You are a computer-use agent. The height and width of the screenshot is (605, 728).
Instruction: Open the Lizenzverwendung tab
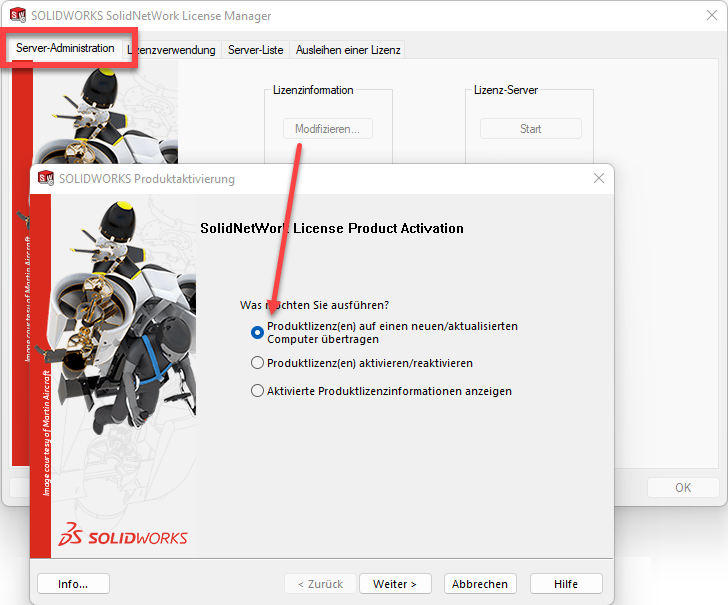click(173, 50)
